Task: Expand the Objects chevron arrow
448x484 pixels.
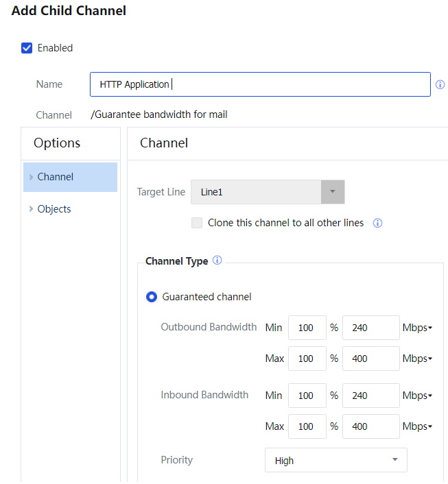Action: [31, 209]
